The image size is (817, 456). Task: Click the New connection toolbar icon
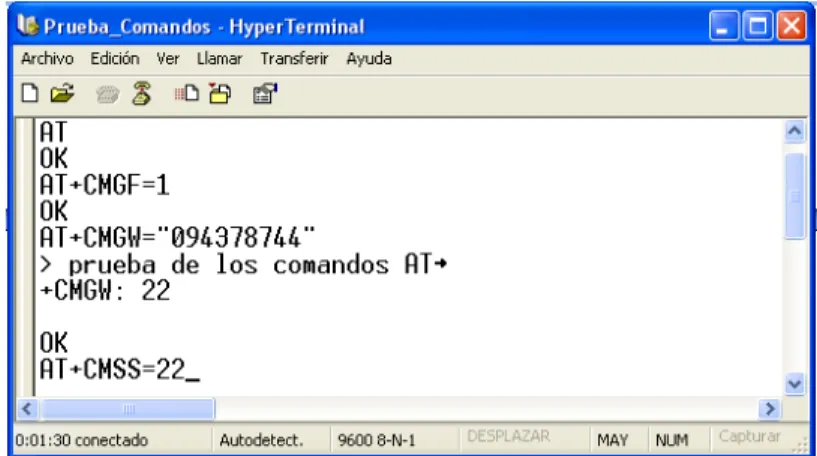point(30,94)
